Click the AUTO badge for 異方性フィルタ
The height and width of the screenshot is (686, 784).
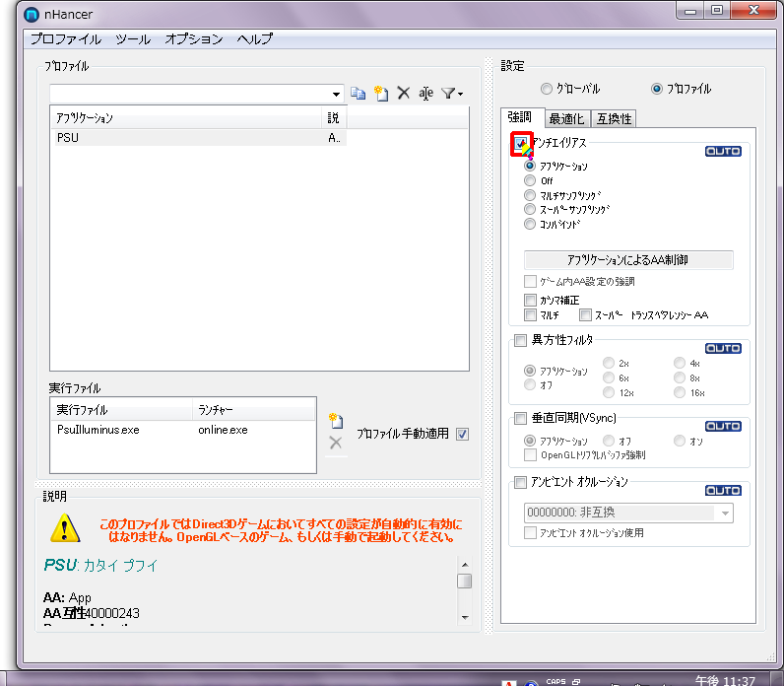pyautogui.click(x=723, y=348)
